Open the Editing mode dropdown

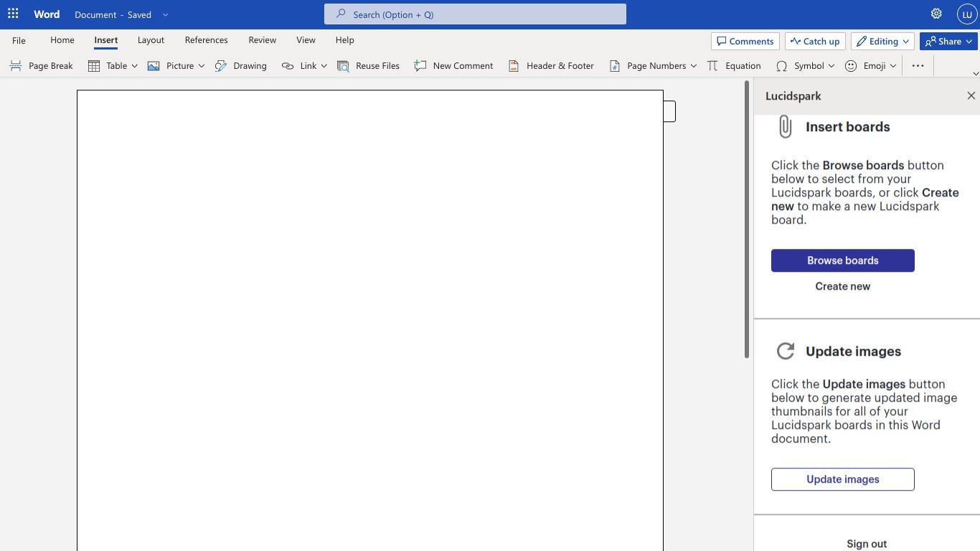coord(882,41)
